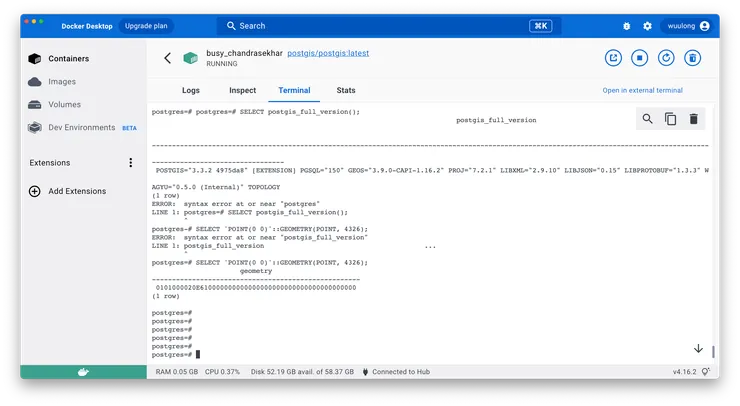Click the geometry hex result 0101000020E6...
Image resolution: width=740 pixels, height=406 pixels.
coord(256,288)
